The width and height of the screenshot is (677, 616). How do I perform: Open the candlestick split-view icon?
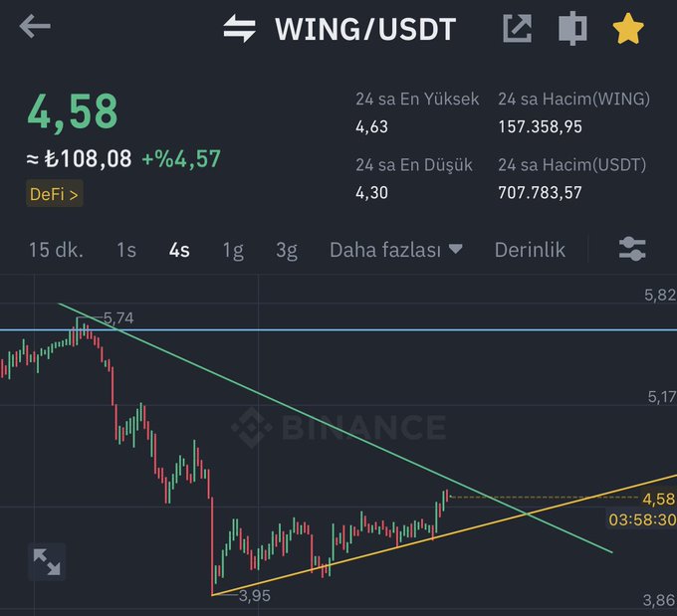572,29
